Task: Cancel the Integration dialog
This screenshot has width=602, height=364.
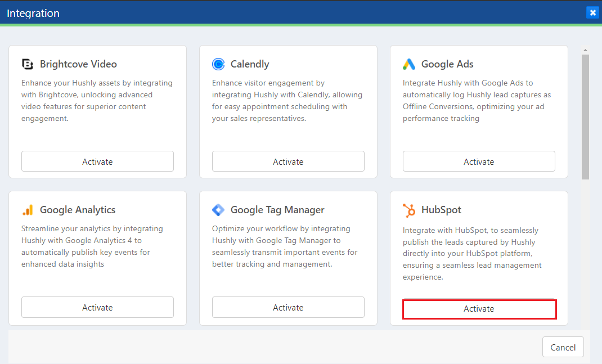Action: pos(563,347)
